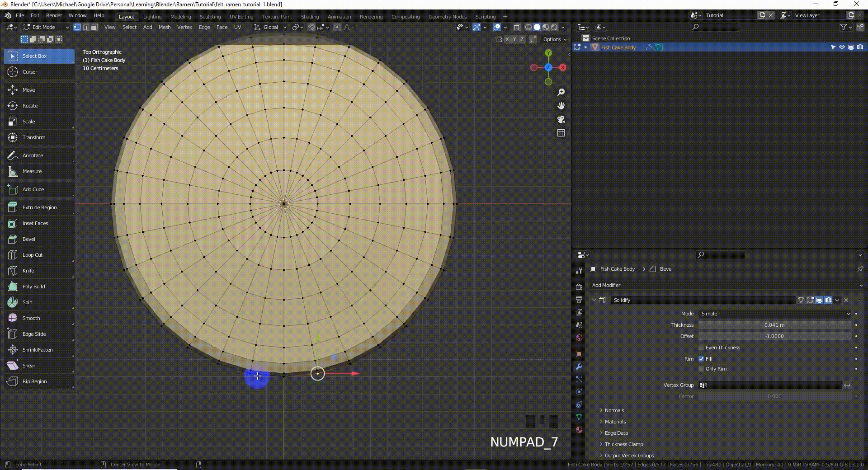This screenshot has width=868, height=470.
Task: Open the Mesh menu
Action: (165, 27)
